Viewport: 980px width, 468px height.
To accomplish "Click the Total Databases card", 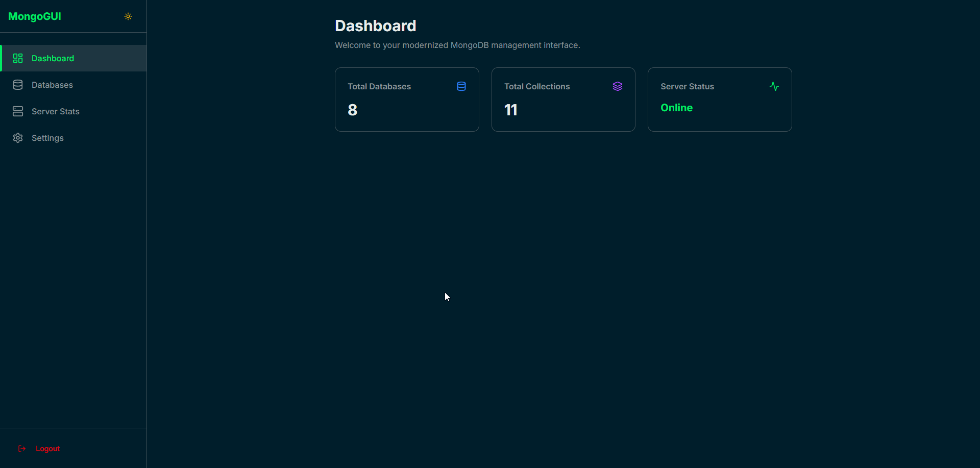I will (407, 100).
